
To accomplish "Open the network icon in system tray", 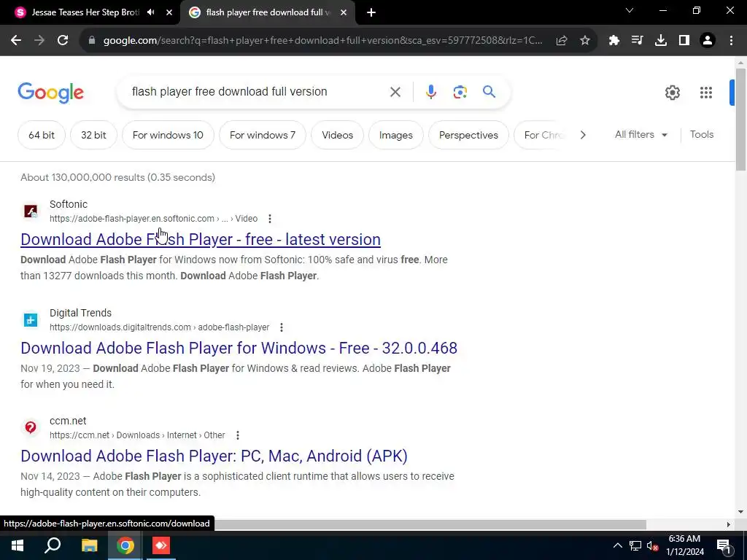I will [635, 545].
